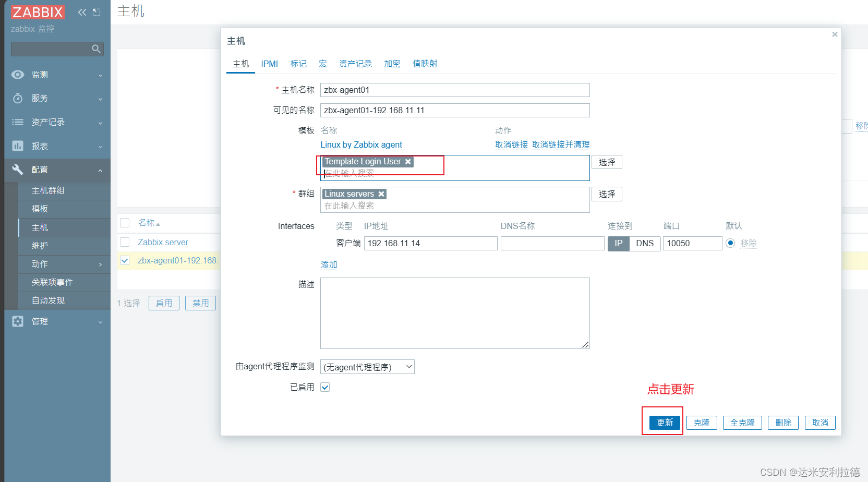
Task: Uncheck zbx-agent01 host row checkbox
Action: coord(125,260)
